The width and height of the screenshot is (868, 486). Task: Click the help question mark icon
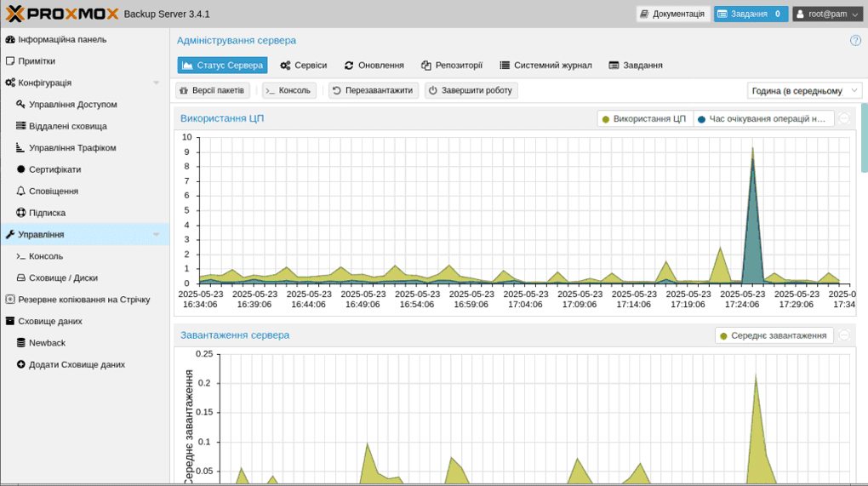pyautogui.click(x=855, y=40)
